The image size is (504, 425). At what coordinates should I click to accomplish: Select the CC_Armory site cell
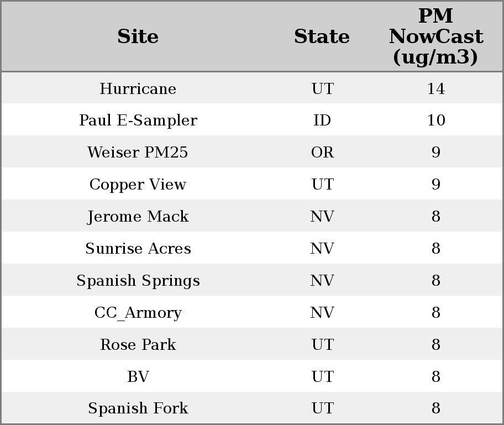138,313
